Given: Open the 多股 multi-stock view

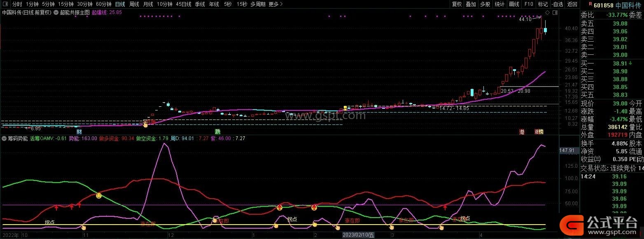Looking at the screenshot, I should click(x=485, y=5).
